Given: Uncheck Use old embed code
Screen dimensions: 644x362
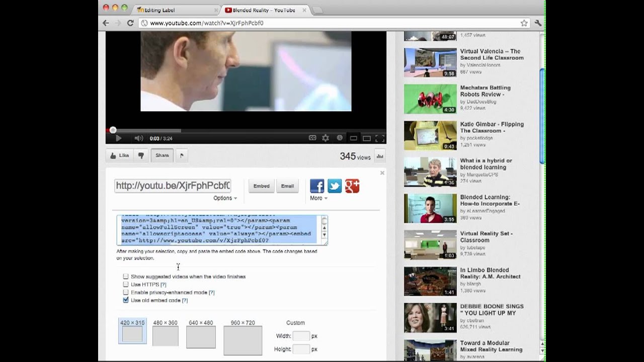Looking at the screenshot, I should click(x=126, y=300).
